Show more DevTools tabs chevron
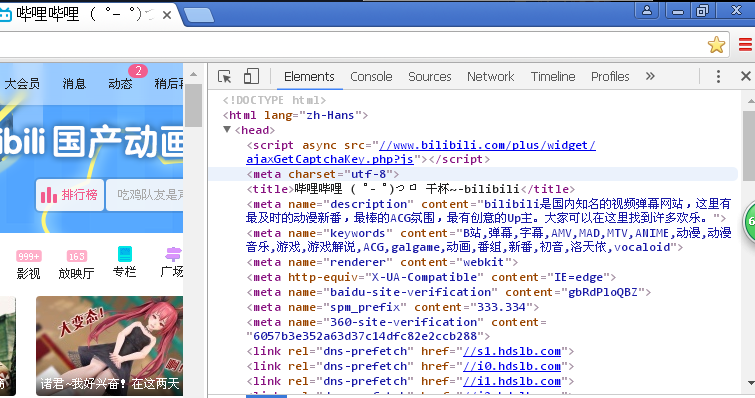This screenshot has height=398, width=755. coord(650,76)
